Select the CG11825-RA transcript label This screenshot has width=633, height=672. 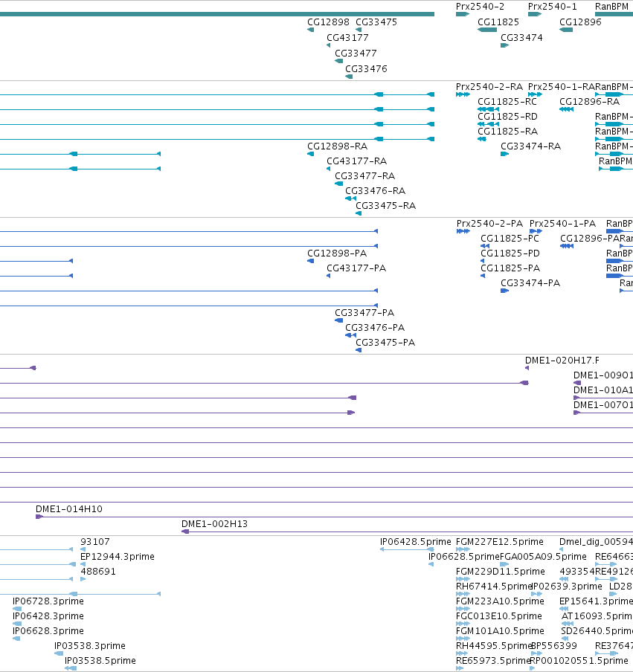click(508, 131)
